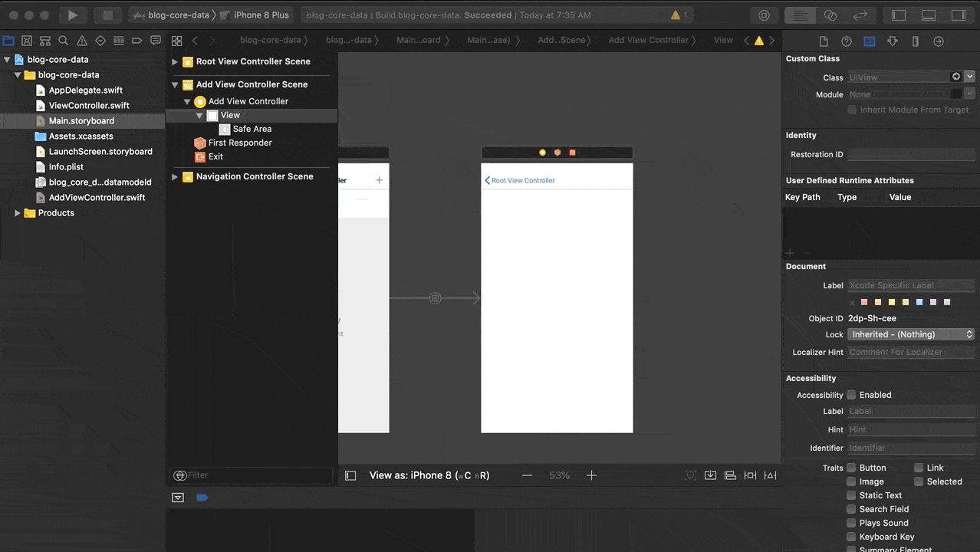Check the Plays Sound trait checkbox
The image size is (980, 552).
tap(851, 523)
